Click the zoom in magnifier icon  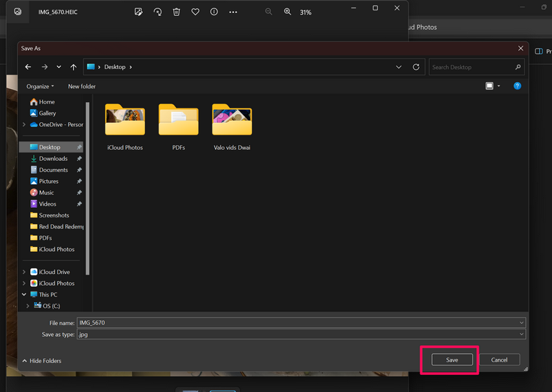(288, 12)
